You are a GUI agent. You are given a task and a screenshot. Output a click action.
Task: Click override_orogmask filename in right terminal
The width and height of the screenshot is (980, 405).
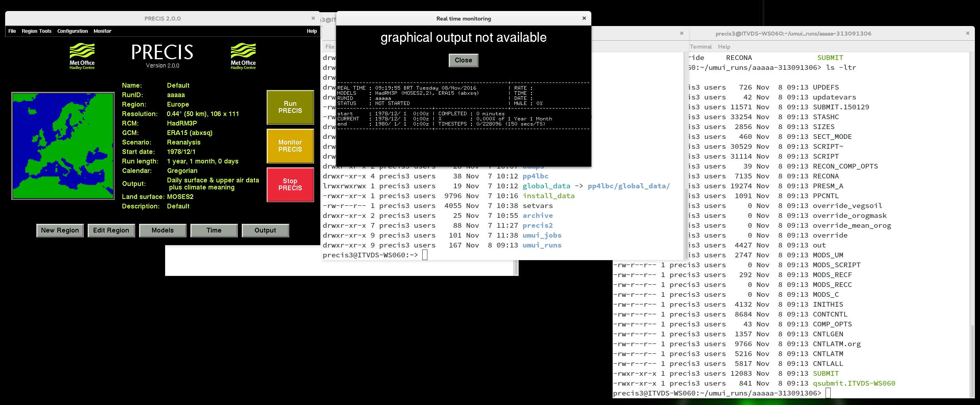click(x=850, y=216)
